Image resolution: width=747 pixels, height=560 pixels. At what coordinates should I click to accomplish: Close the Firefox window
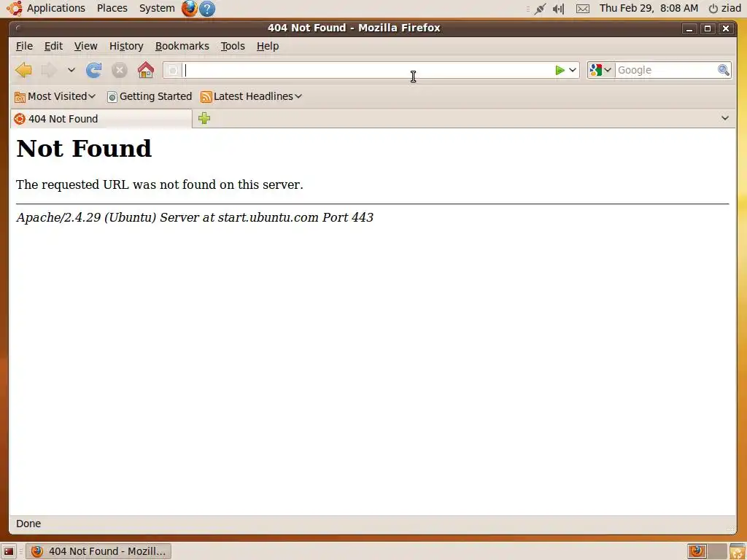[x=726, y=28]
